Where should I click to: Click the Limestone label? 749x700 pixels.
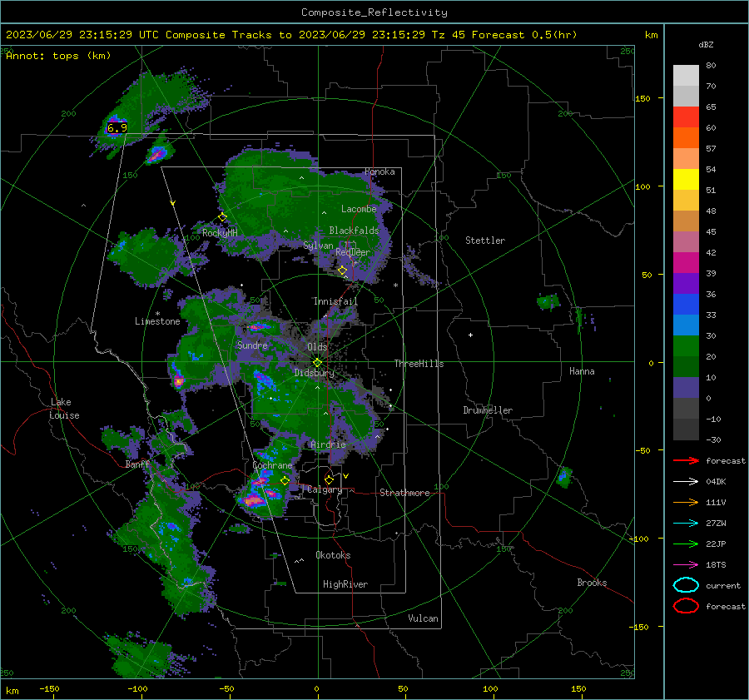coord(157,321)
